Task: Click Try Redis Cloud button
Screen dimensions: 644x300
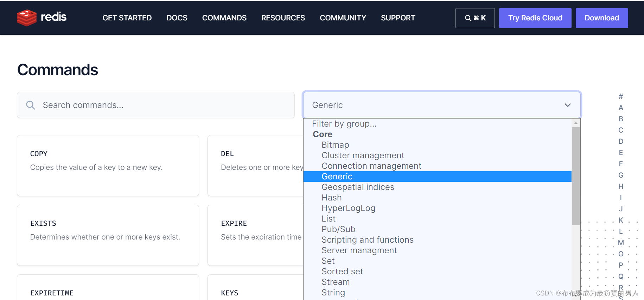Action: coord(535,18)
